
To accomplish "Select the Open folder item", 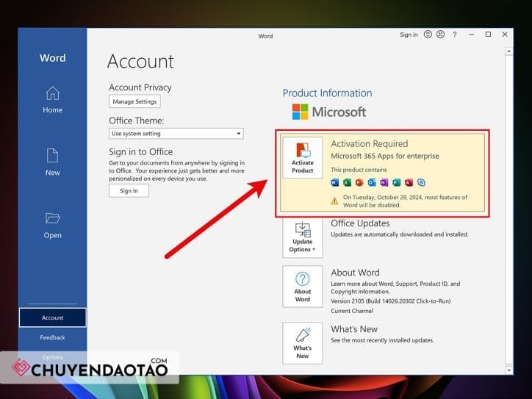I will coord(53,226).
